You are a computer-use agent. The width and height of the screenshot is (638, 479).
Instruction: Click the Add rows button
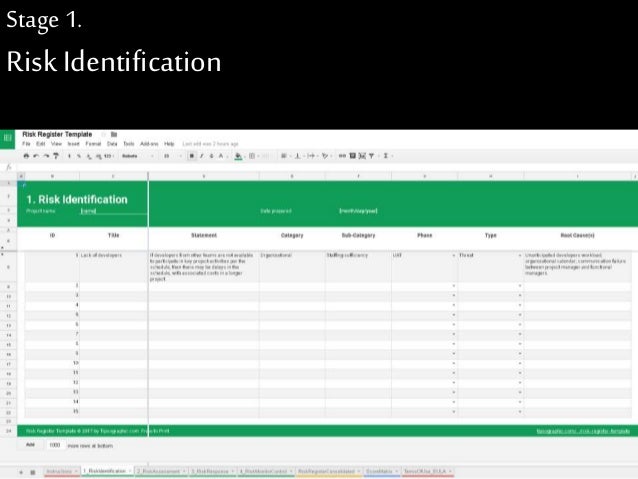[30, 444]
